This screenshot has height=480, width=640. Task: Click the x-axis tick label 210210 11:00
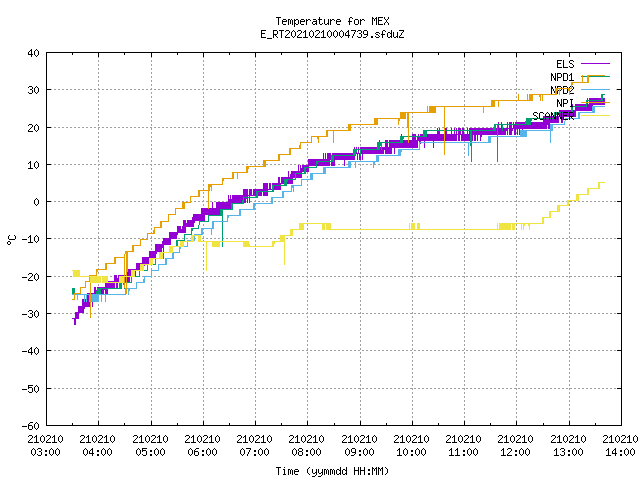click(463, 445)
